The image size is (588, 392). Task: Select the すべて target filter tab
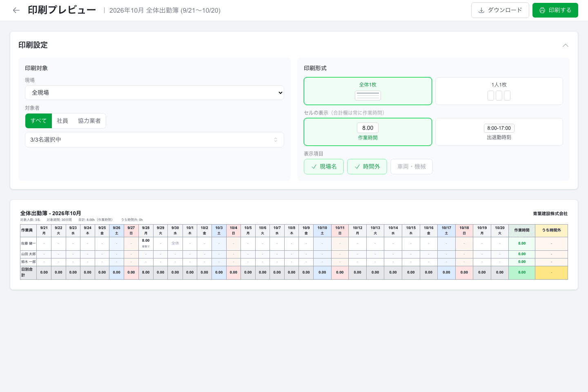click(39, 121)
